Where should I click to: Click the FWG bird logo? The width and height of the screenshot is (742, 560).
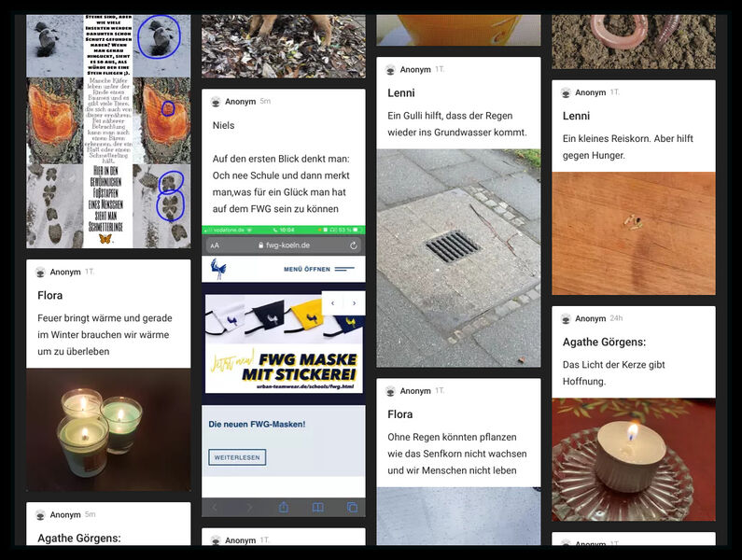pyautogui.click(x=218, y=269)
